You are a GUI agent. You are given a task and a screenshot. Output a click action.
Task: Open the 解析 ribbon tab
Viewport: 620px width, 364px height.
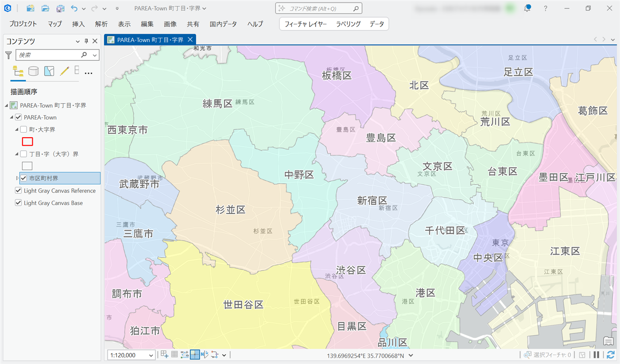(101, 24)
